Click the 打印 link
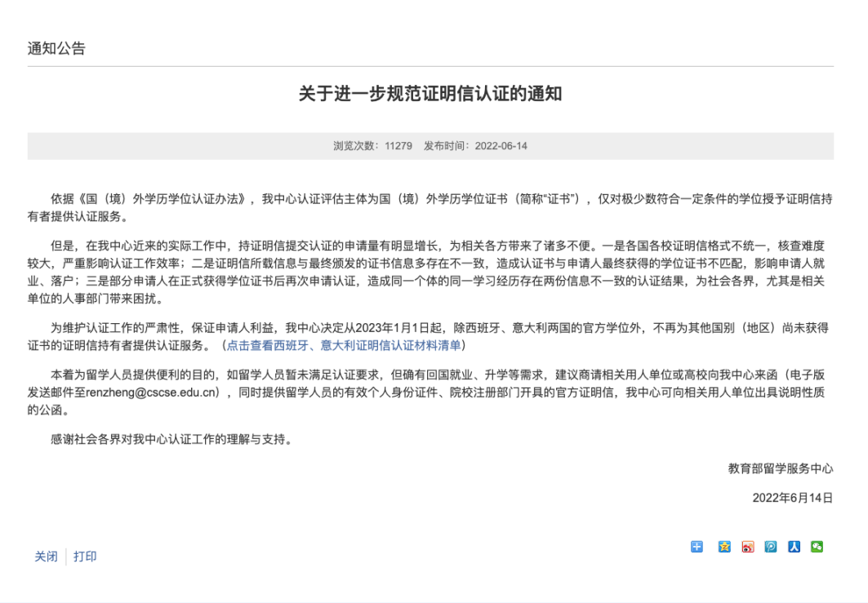 pyautogui.click(x=85, y=556)
